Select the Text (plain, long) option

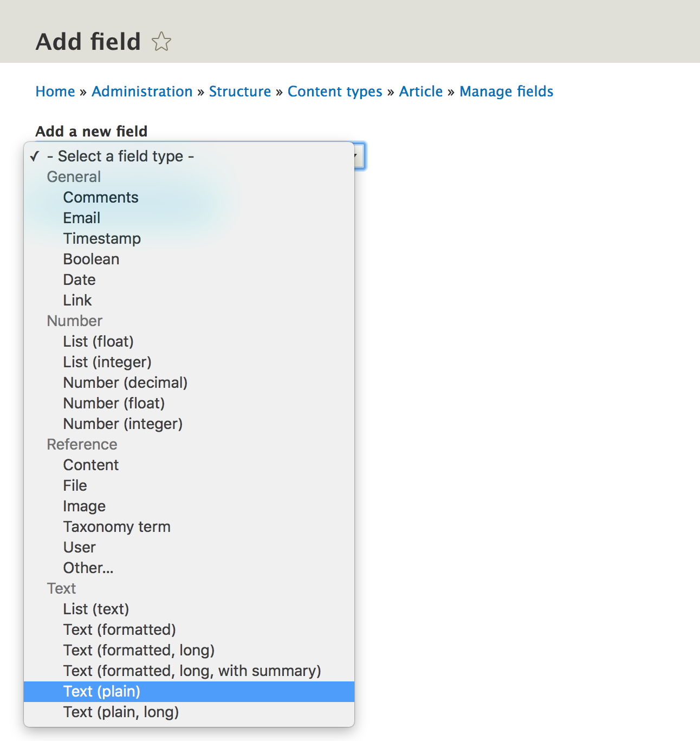121,712
